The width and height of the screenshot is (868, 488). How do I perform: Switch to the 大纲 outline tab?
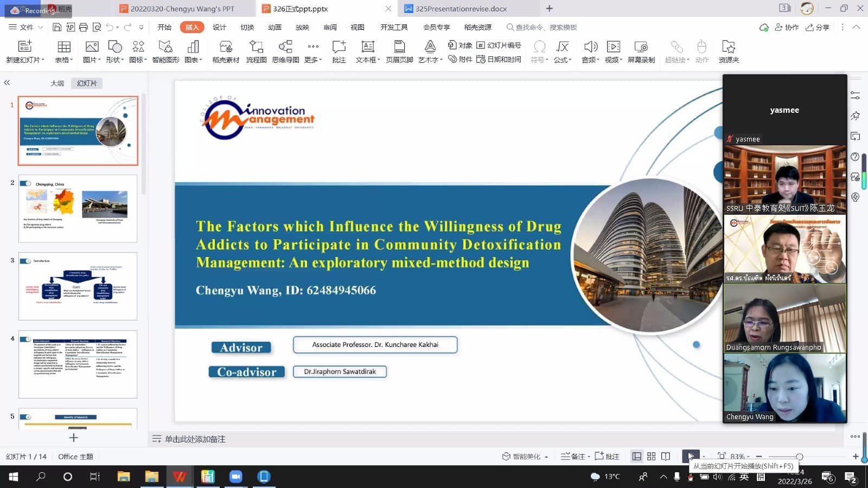click(x=57, y=84)
